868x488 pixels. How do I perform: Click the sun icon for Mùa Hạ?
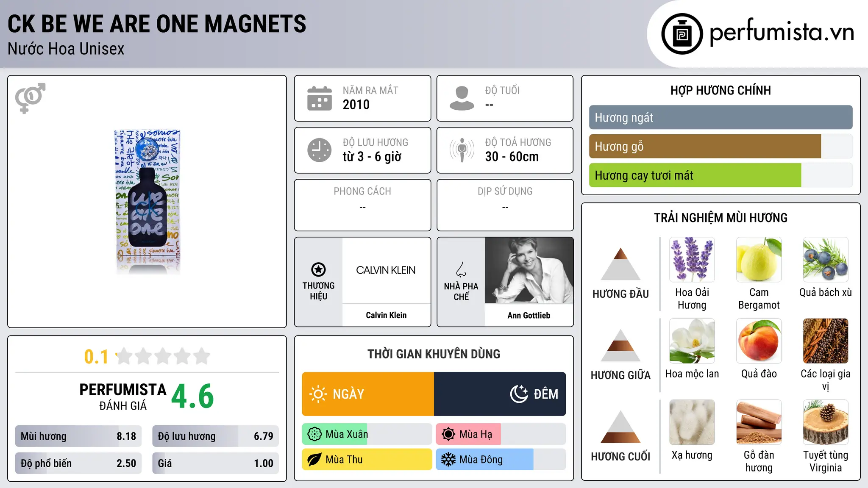click(x=448, y=434)
